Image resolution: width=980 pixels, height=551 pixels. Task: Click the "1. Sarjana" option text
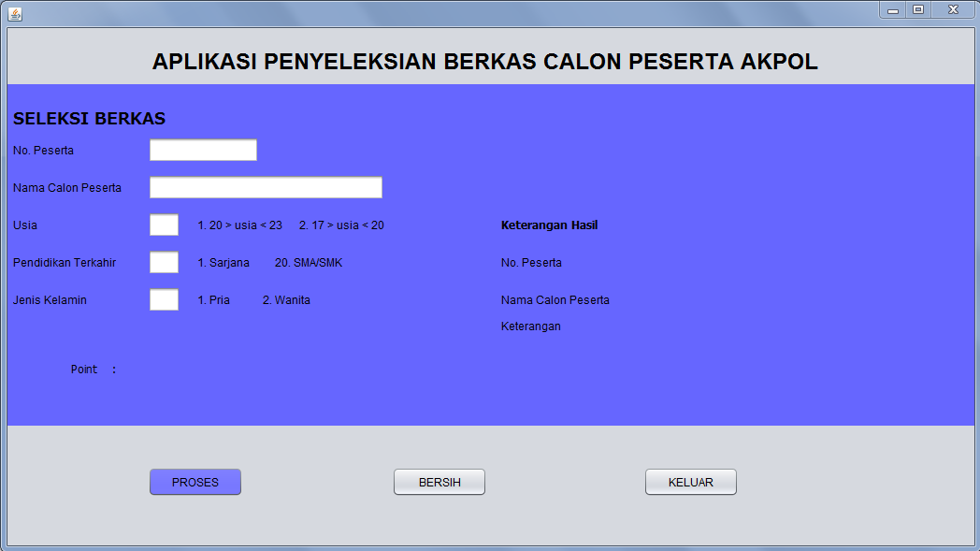(223, 263)
